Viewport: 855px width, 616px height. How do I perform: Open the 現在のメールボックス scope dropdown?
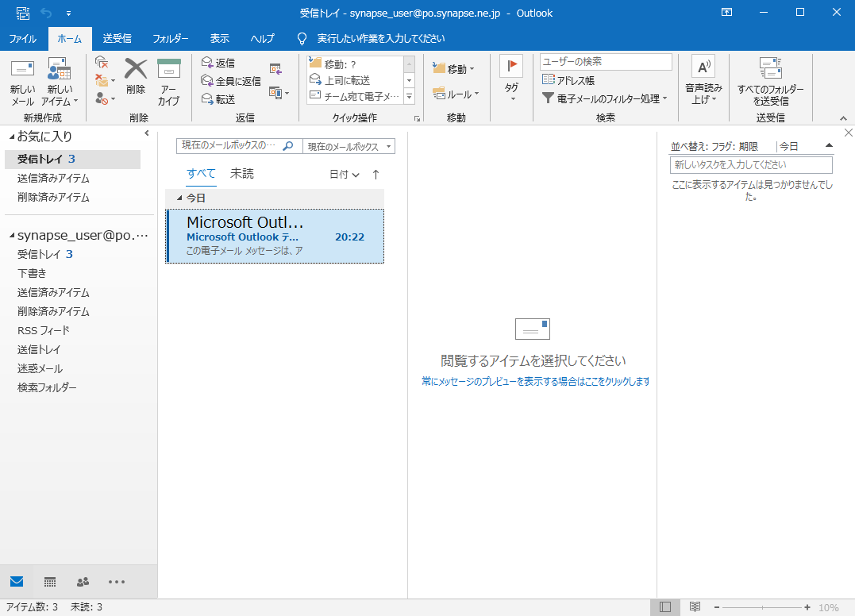[x=349, y=146]
